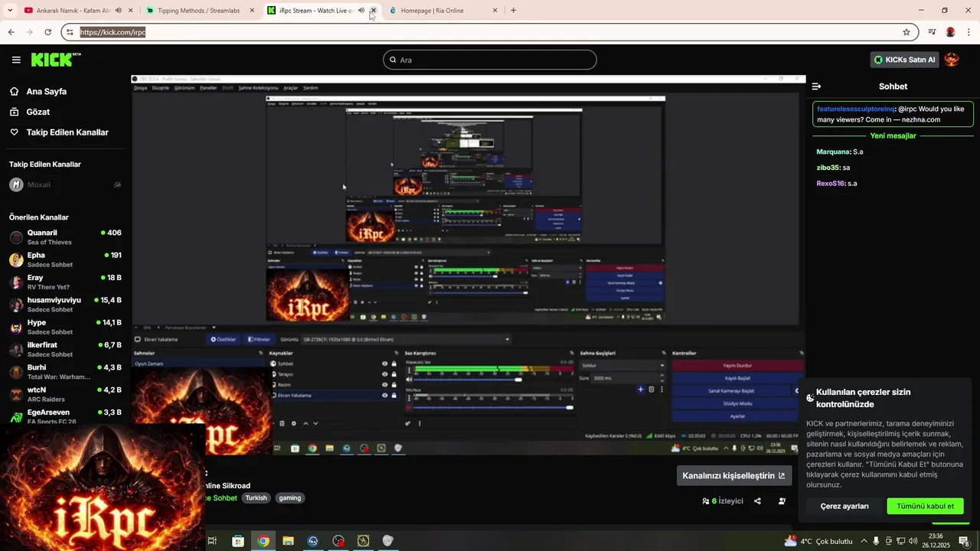Close the Tipping Methods / Streamlabs tab
980x551 pixels.
click(252, 11)
